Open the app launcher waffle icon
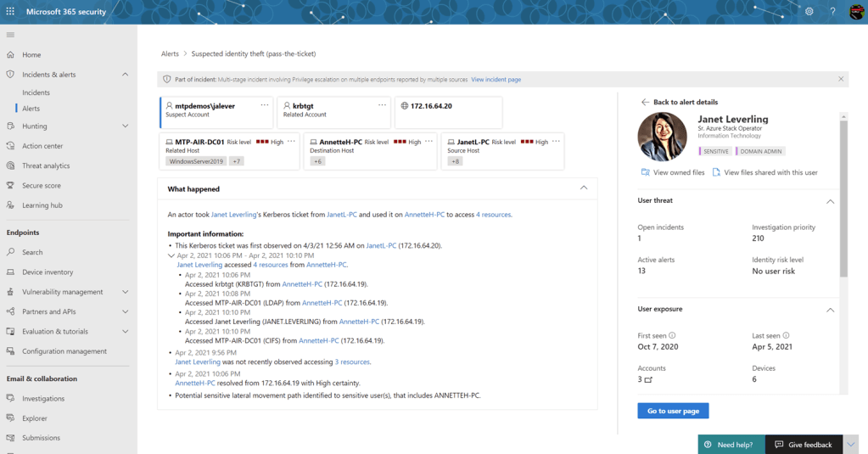The height and width of the screenshot is (454, 868). click(x=10, y=12)
